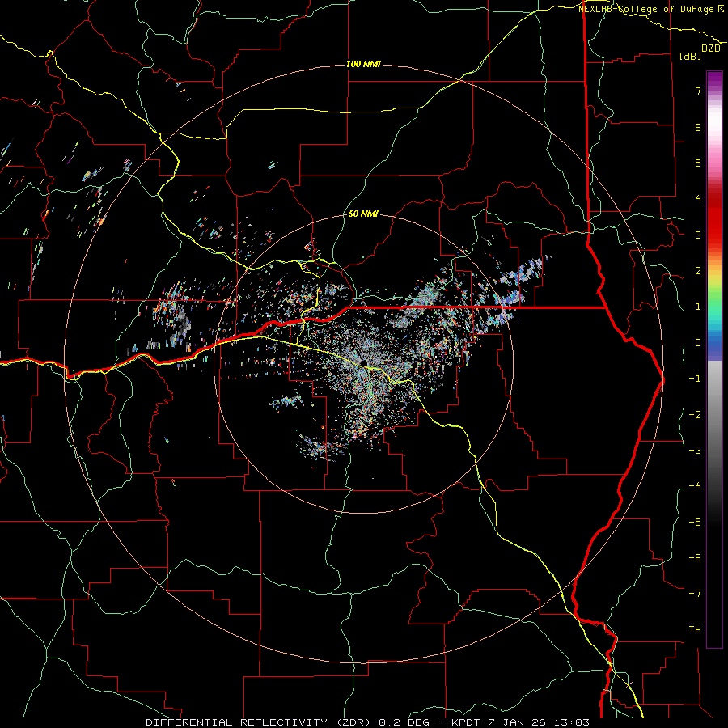
Task: Click the 7 dB value on color scale
Action: [x=698, y=91]
